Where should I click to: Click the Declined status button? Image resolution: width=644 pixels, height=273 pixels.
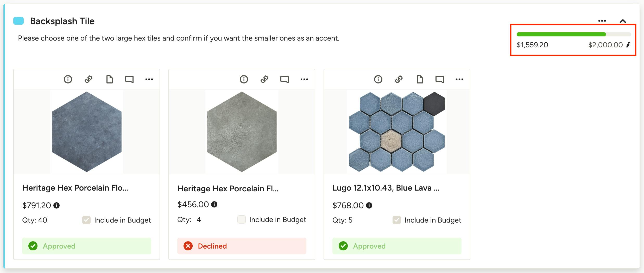242,246
